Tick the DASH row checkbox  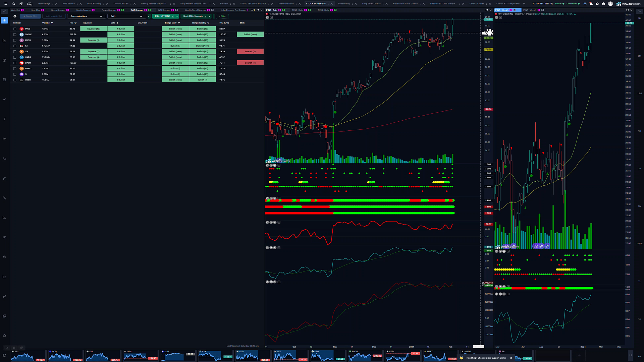coord(15,63)
